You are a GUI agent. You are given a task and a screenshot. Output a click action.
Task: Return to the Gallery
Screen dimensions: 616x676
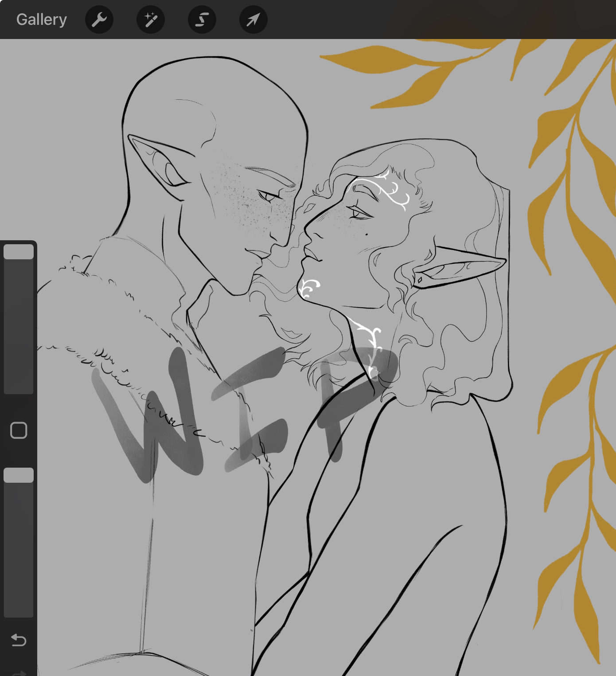[42, 20]
